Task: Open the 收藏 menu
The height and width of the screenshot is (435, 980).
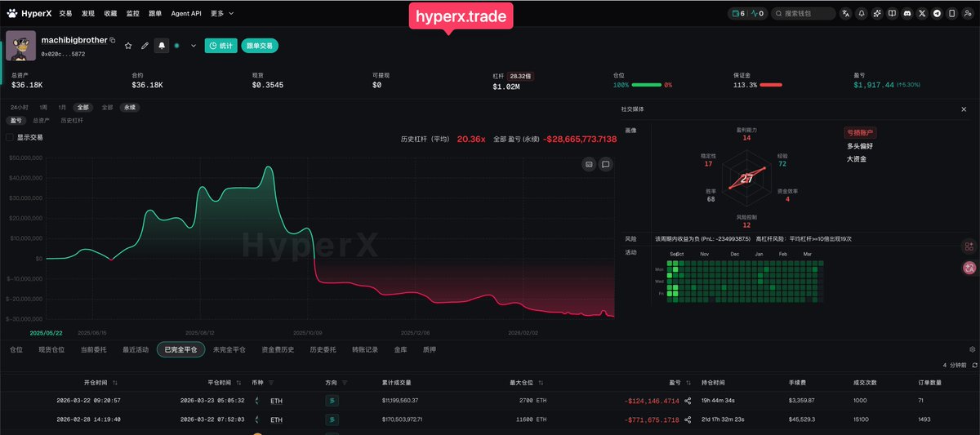Action: pyautogui.click(x=110, y=14)
